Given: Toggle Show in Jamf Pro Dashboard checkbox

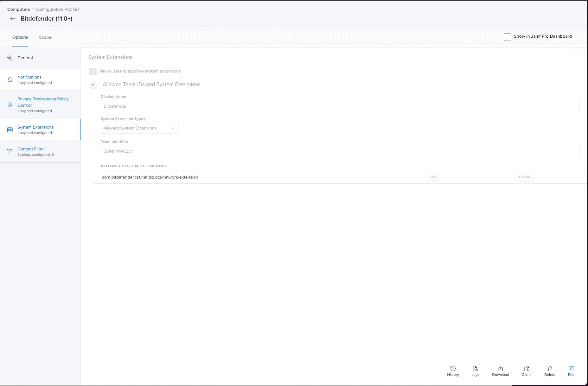Looking at the screenshot, I should (508, 37).
